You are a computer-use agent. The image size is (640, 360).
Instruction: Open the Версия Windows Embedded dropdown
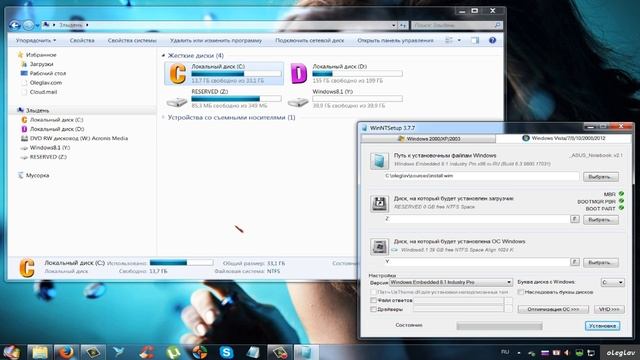[451, 282]
